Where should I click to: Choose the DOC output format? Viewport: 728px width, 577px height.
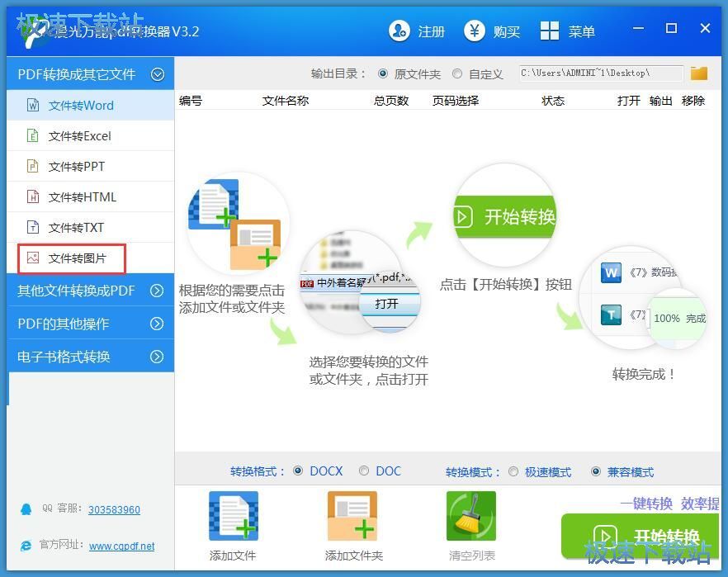tap(363, 471)
